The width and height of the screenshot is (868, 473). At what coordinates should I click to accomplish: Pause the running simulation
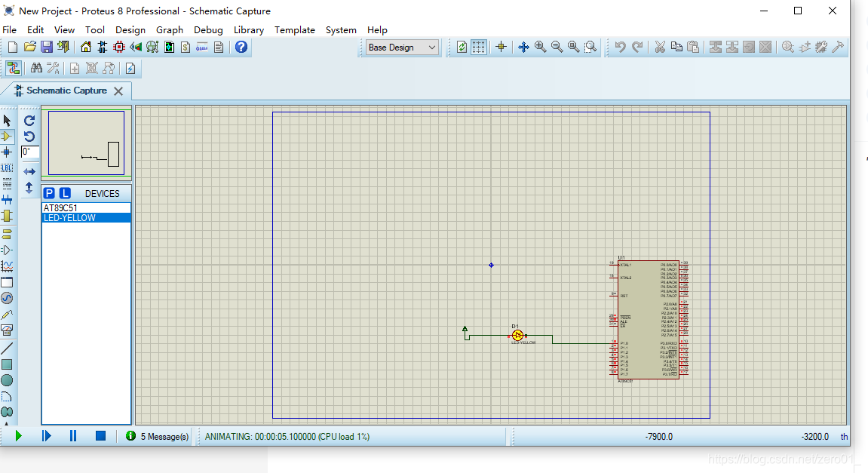(73, 436)
